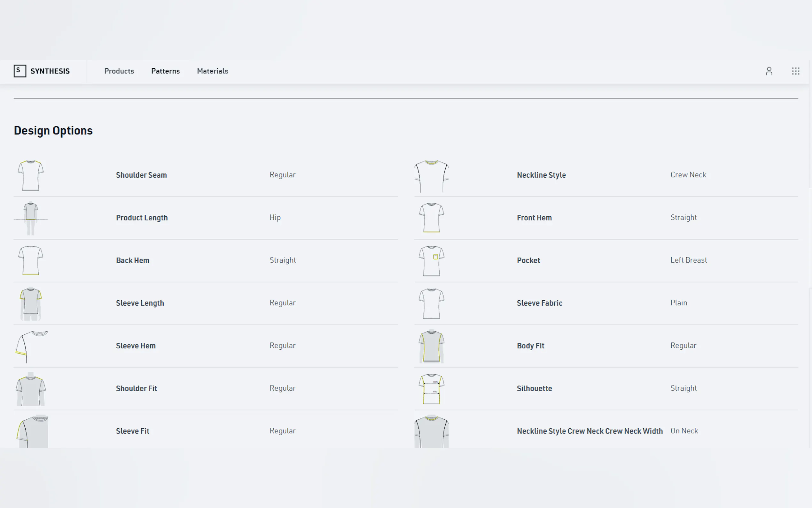Click the Product Length illustration icon
This screenshot has height=508, width=812.
[31, 218]
